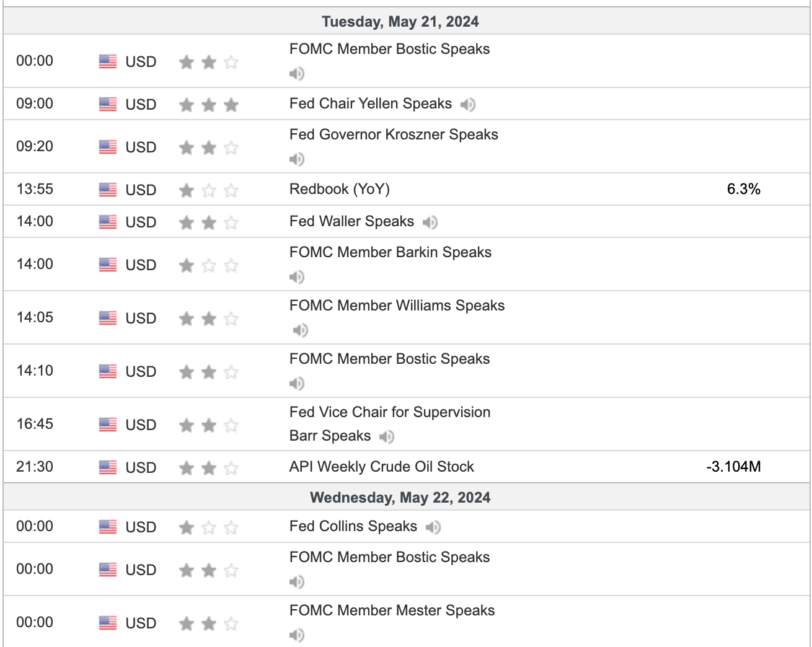Click the speaker icon next to Fed Waller Speaks
812x647 pixels.
(x=430, y=222)
